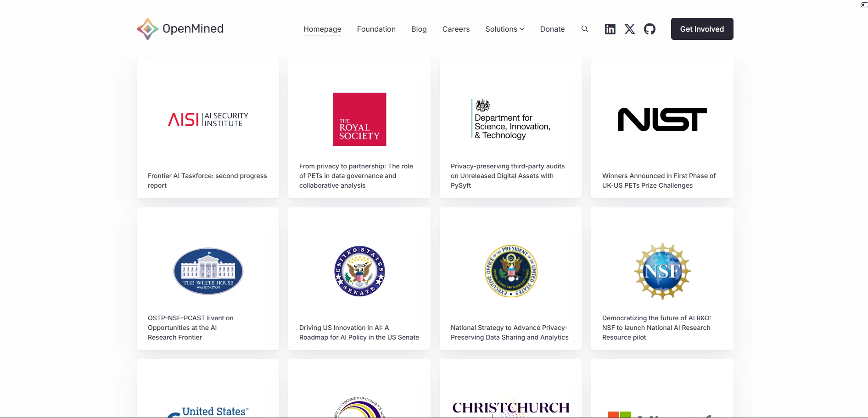The height and width of the screenshot is (418, 868).
Task: Visit OpenMined's LinkedIn page icon
Action: [610, 29]
